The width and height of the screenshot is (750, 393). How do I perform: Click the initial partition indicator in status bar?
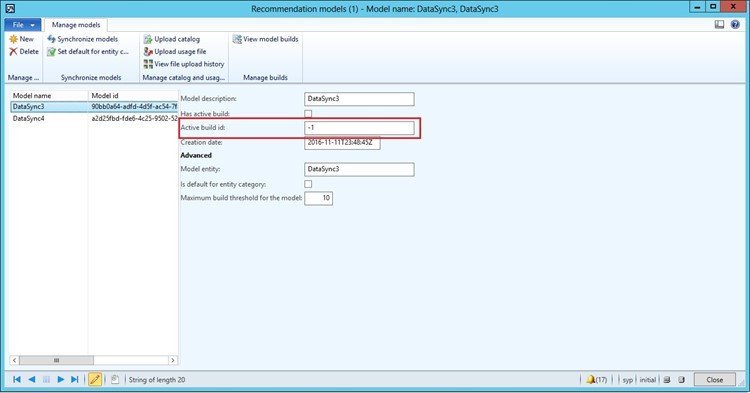[x=648, y=380]
